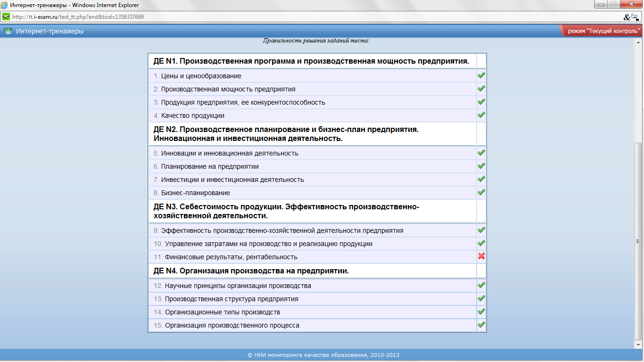Click the Internet Explorer icon in title bar
The image size is (644, 362).
[5, 5]
